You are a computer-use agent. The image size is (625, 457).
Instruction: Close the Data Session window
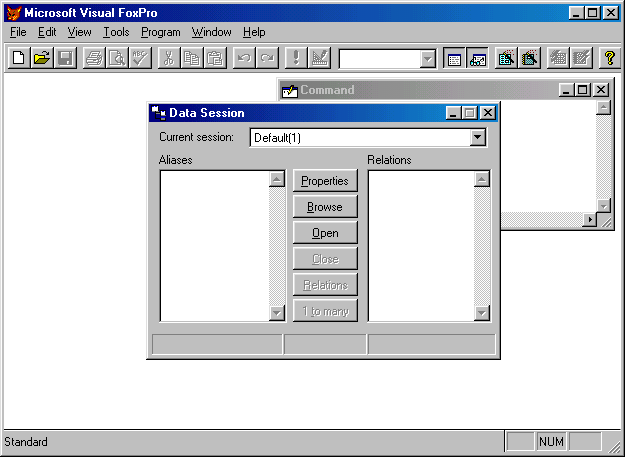point(488,113)
